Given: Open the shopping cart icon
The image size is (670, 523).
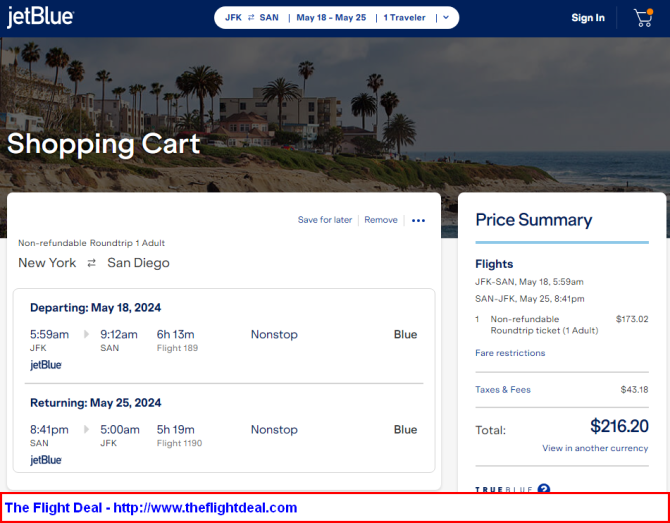Looking at the screenshot, I should pos(643,18).
